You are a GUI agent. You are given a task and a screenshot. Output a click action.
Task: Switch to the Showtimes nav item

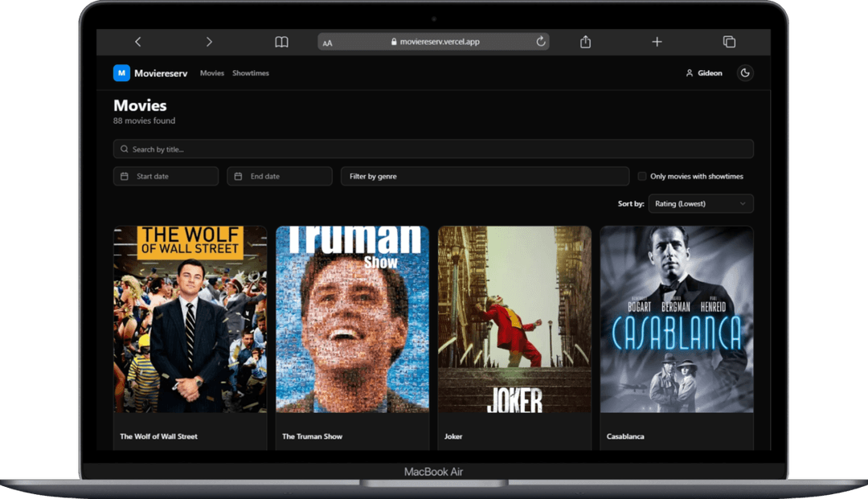251,73
